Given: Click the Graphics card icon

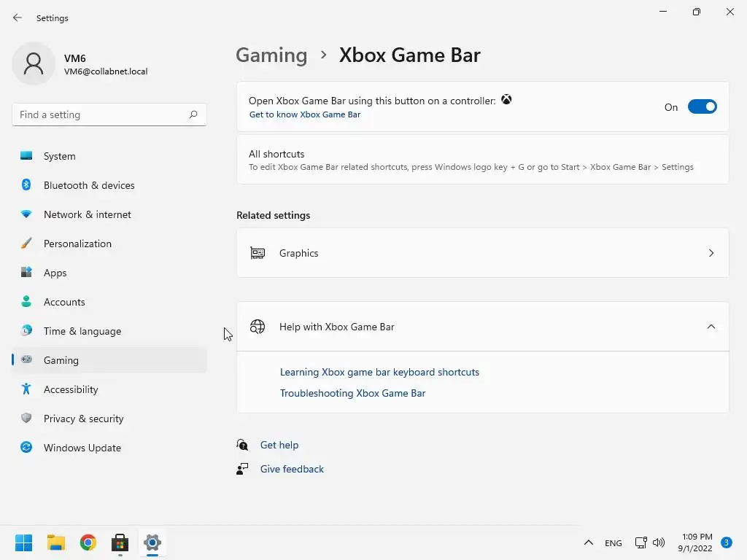Looking at the screenshot, I should pyautogui.click(x=258, y=253).
